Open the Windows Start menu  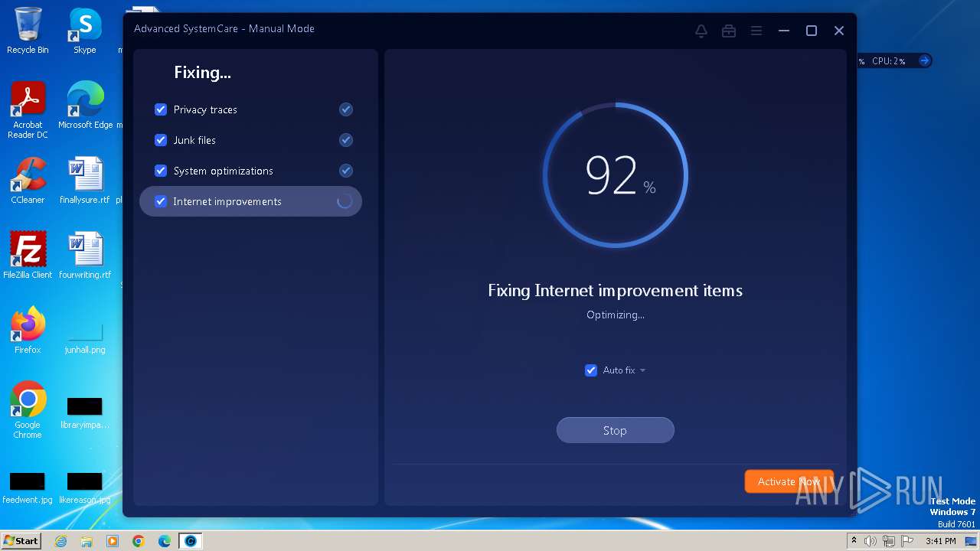point(21,541)
